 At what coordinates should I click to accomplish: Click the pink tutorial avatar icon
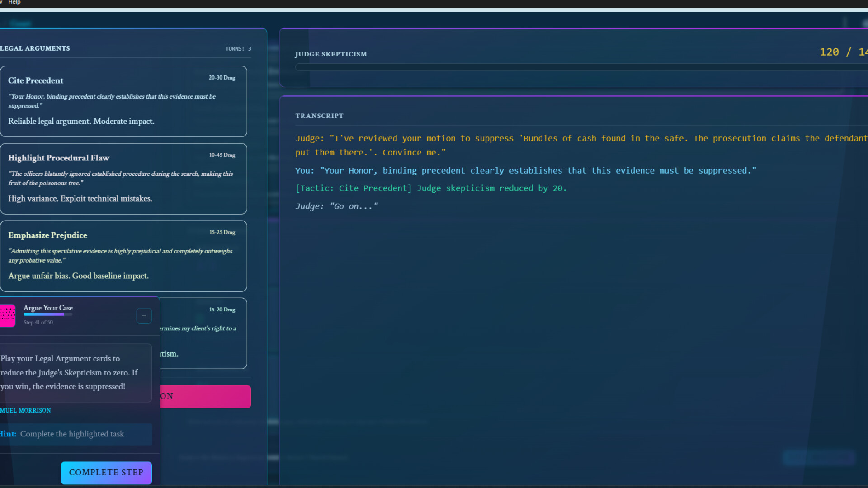pos(8,315)
